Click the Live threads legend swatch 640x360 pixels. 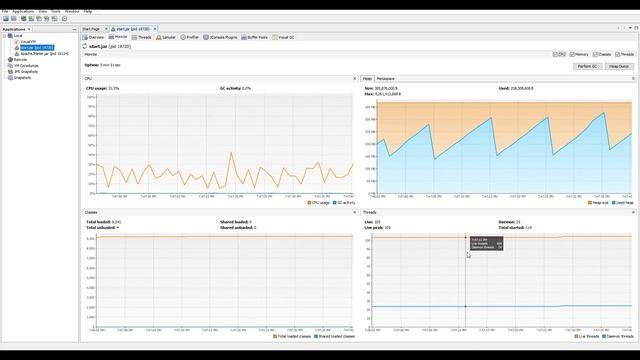click(x=576, y=336)
